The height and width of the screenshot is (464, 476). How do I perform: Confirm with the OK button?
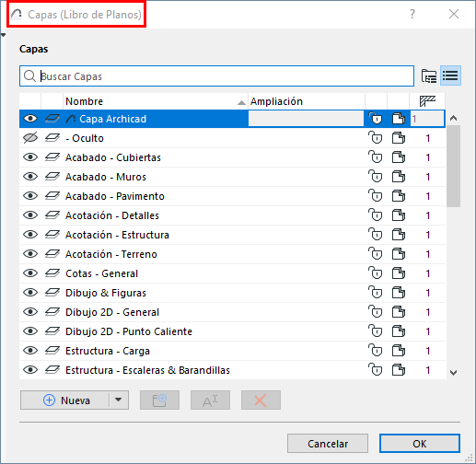(420, 444)
